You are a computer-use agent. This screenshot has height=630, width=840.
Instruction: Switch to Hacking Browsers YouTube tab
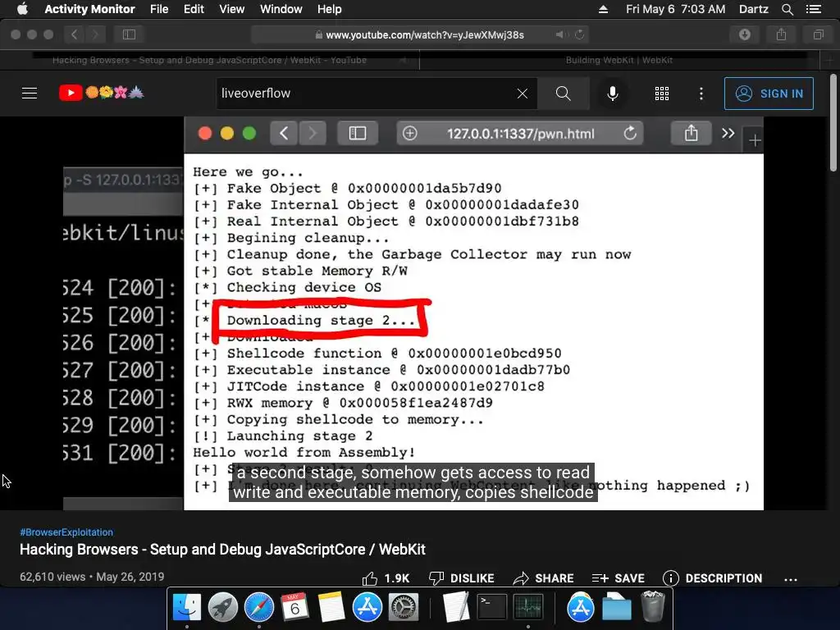[209, 60]
